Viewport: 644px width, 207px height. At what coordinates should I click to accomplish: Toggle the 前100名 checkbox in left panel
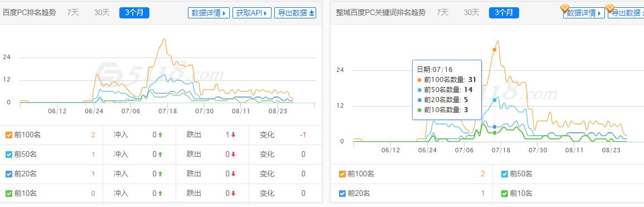(8, 134)
